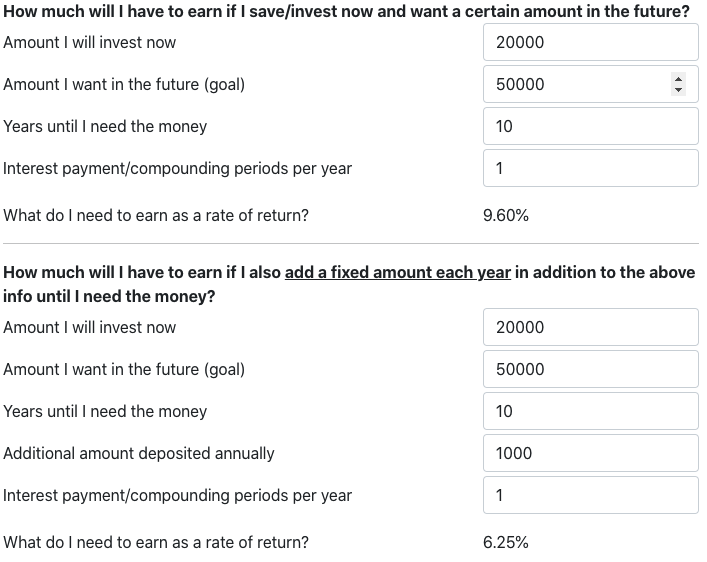707x562 pixels.
Task: Click the 9.60% rate of return result
Action: point(505,215)
